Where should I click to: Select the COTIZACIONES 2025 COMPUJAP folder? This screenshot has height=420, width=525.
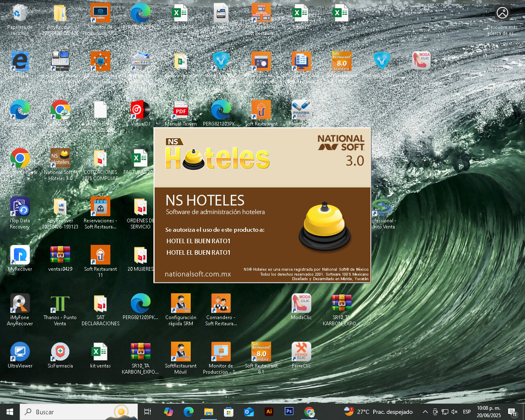pos(100,164)
